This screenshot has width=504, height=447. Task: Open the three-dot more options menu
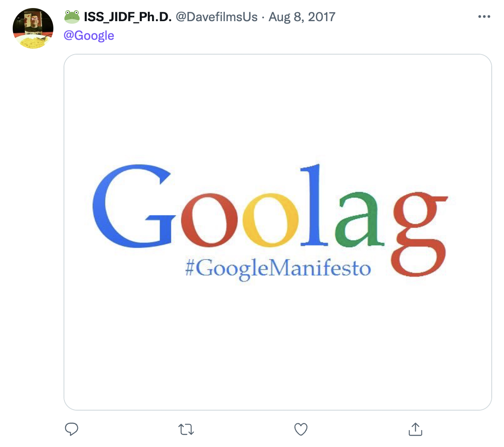(x=484, y=17)
